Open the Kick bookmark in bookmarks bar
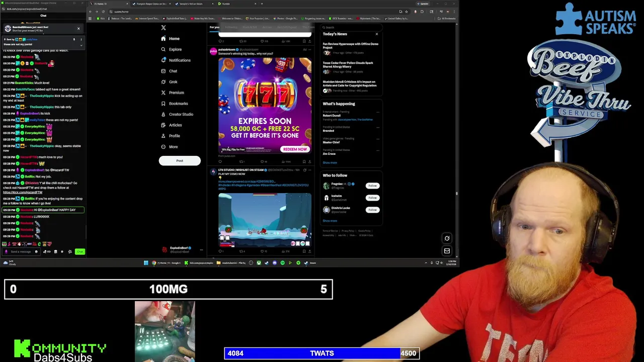 (x=102, y=19)
